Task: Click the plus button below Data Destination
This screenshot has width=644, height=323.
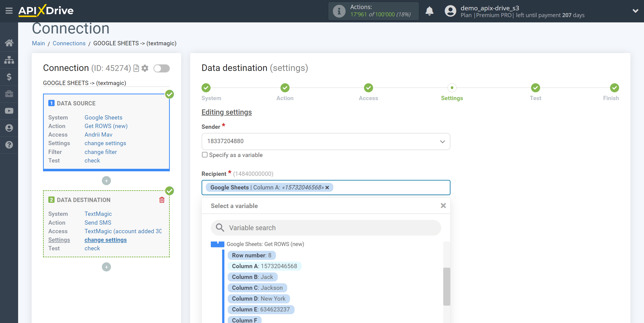Action: click(x=106, y=267)
